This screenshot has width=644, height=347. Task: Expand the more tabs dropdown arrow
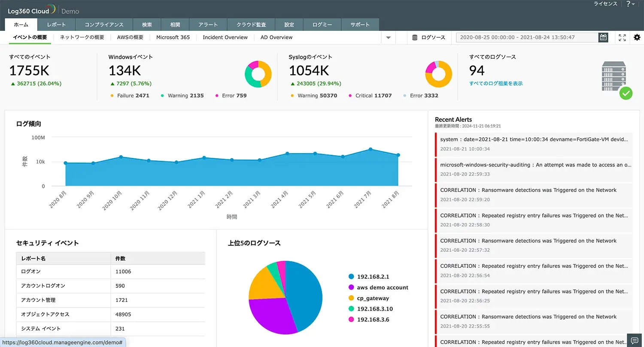click(x=388, y=38)
